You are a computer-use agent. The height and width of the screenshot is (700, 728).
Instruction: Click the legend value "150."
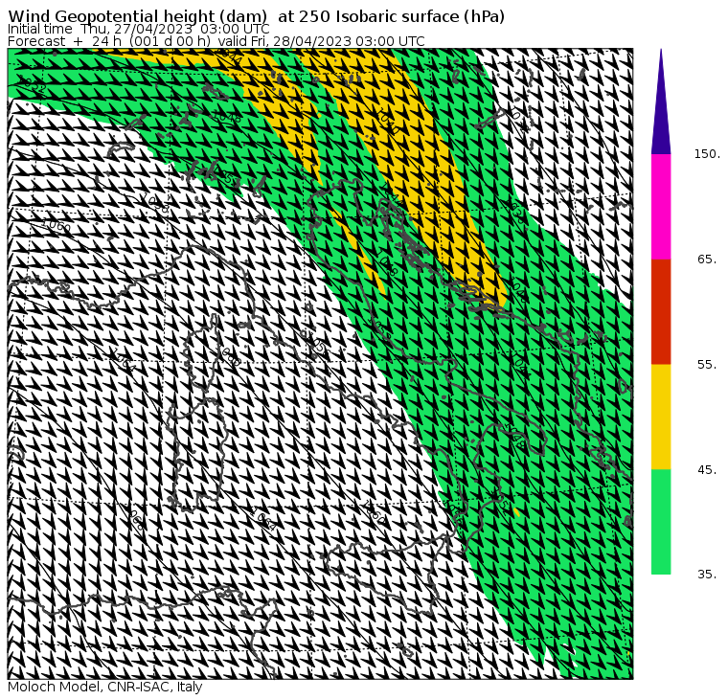[708, 154]
